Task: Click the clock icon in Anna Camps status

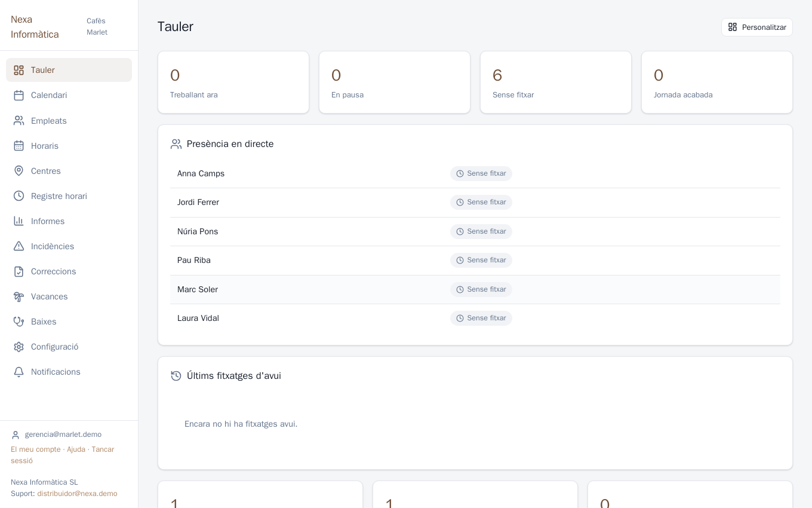Action: 460,174
